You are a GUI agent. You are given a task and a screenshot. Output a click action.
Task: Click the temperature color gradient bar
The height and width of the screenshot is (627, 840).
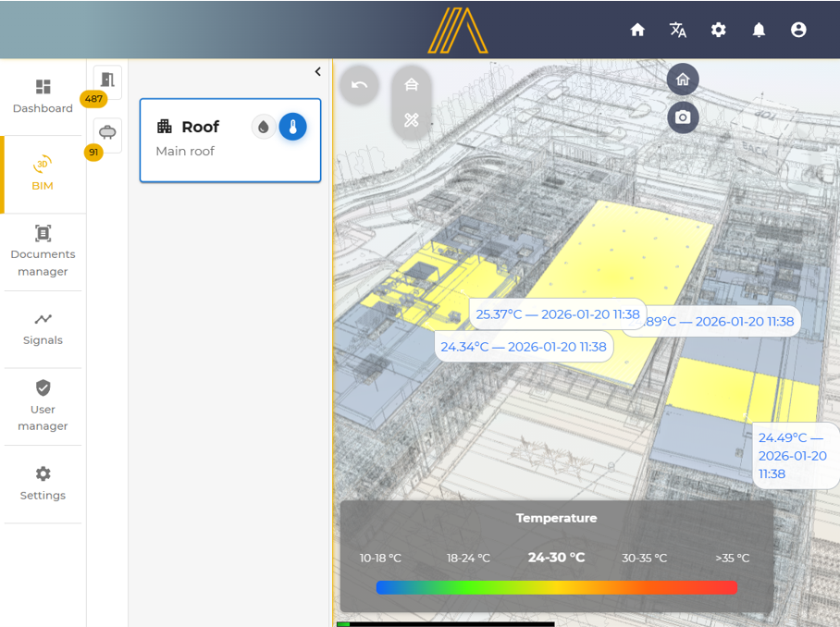click(556, 587)
